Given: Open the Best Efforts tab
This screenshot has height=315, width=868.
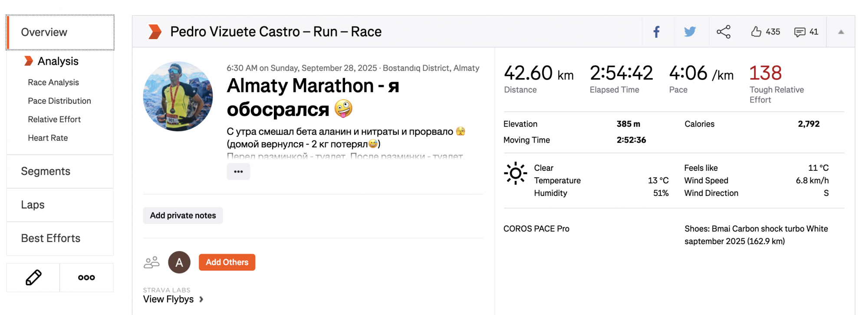Looking at the screenshot, I should [x=51, y=239].
